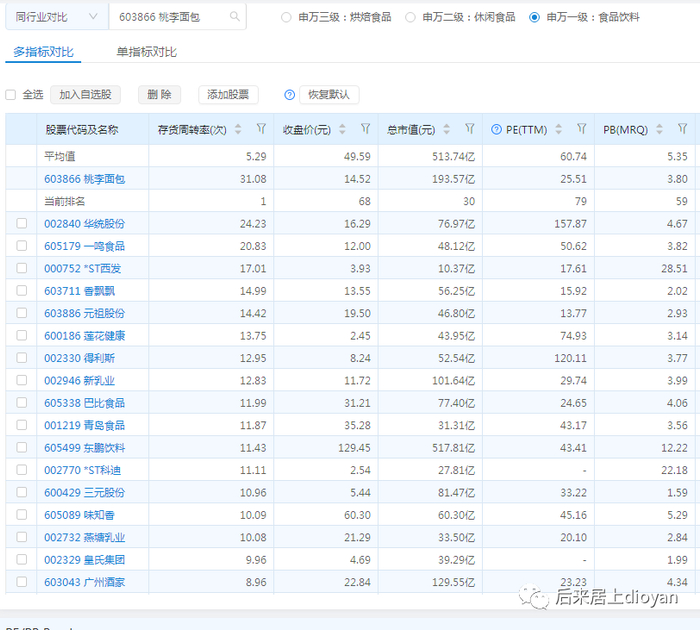Open the 002770 *ST科迪 stock link
Viewport: 700px width, 630px height.
click(83, 470)
